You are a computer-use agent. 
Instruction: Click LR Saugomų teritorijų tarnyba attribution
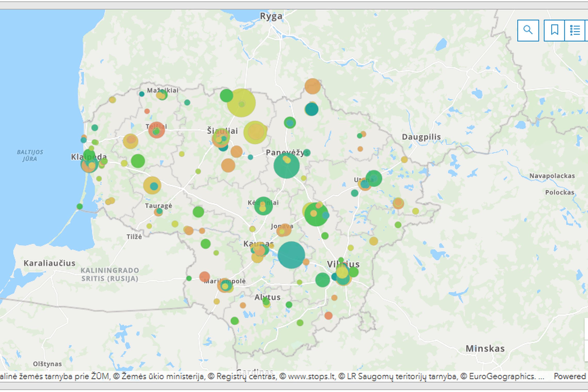point(402,376)
